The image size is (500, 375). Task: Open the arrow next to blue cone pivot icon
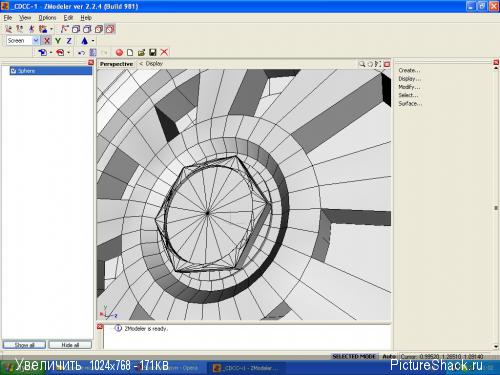click(93, 41)
